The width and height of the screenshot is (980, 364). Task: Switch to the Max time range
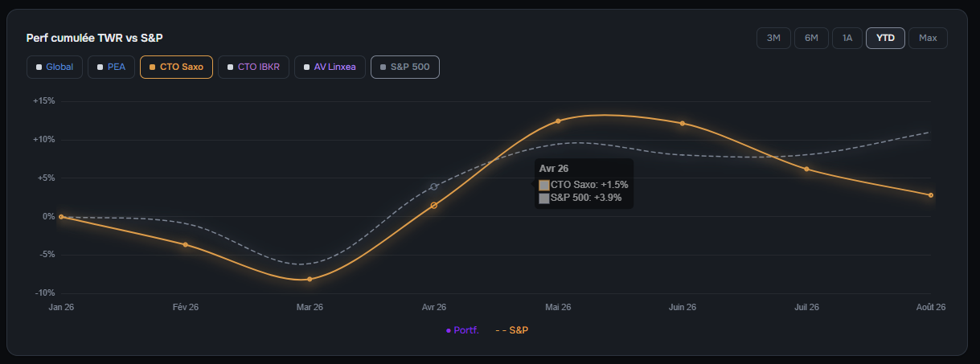pos(928,38)
